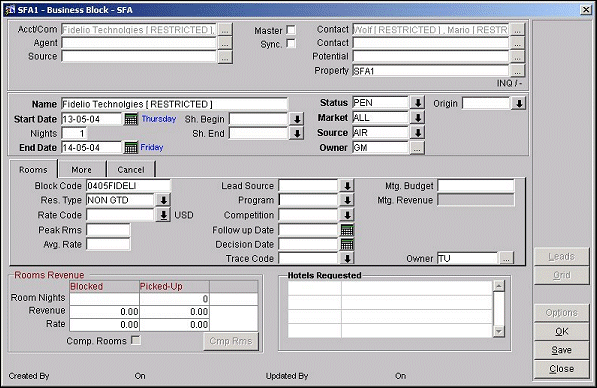Click the Hotels Requested scrollbar down arrow
This screenshot has height=388, width=597.
click(498, 332)
